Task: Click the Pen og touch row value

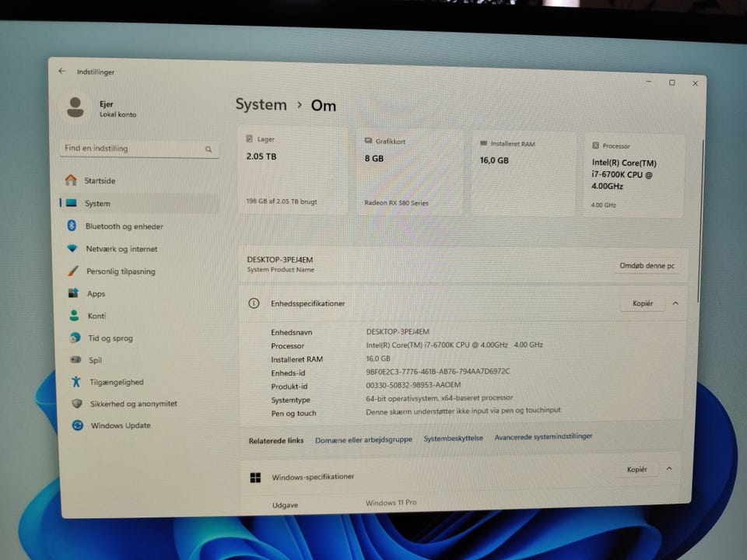Action: coord(462,411)
